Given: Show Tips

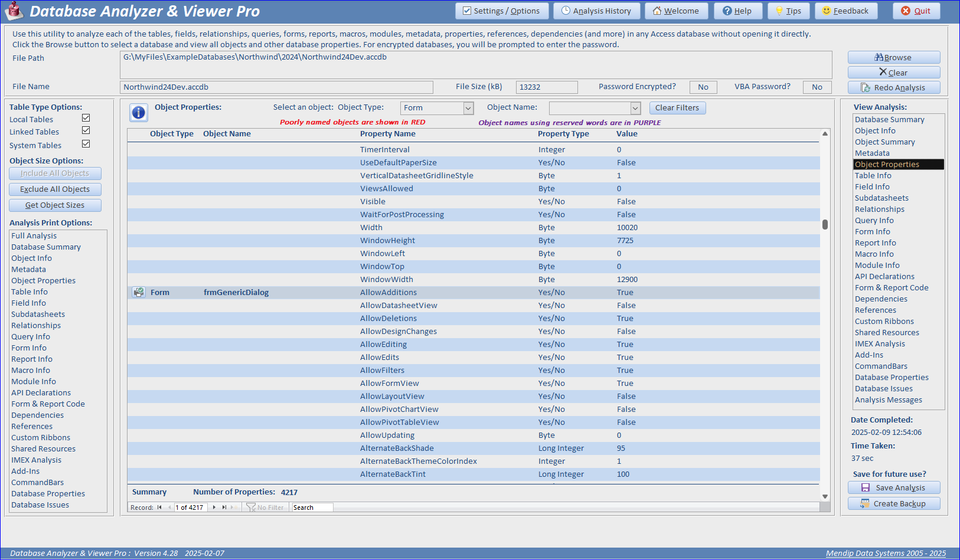Looking at the screenshot, I should (789, 11).
